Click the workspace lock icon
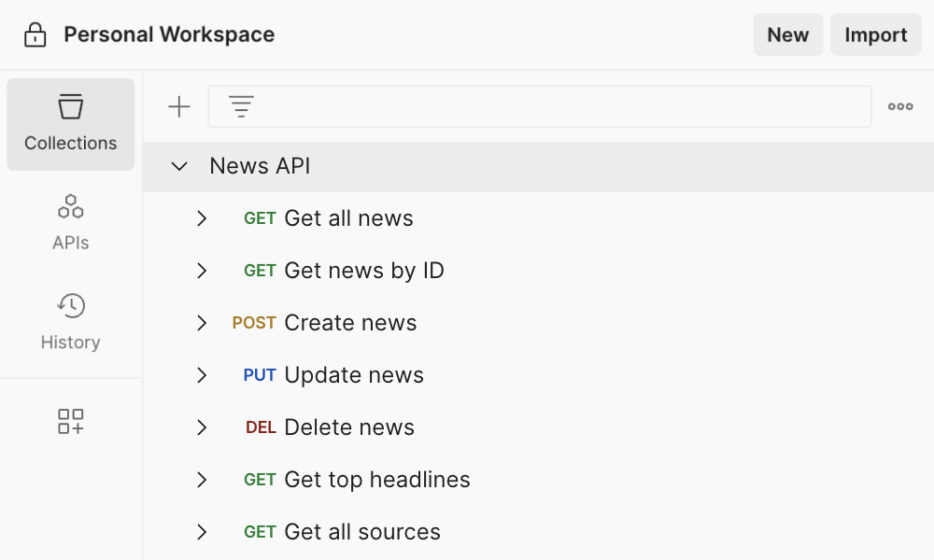 [x=35, y=34]
